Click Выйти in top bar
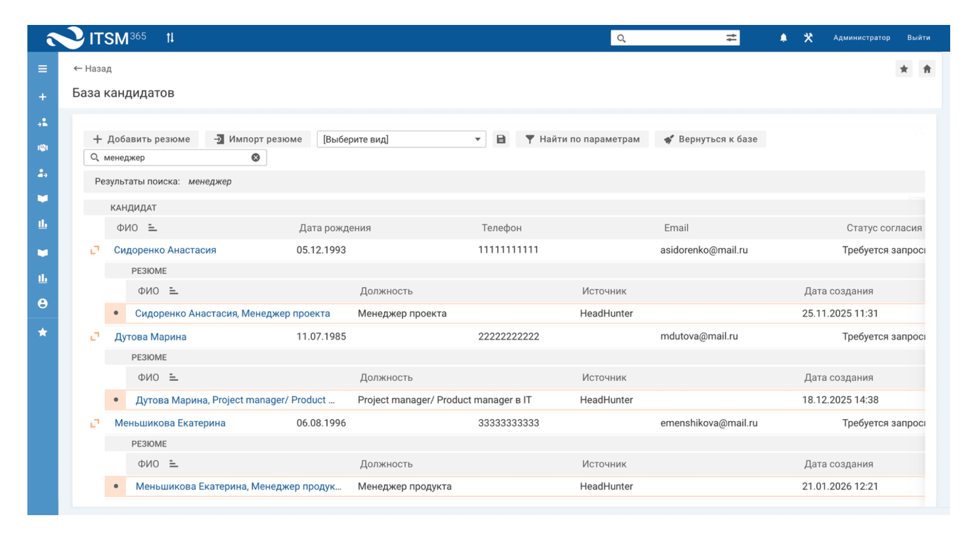 [918, 38]
